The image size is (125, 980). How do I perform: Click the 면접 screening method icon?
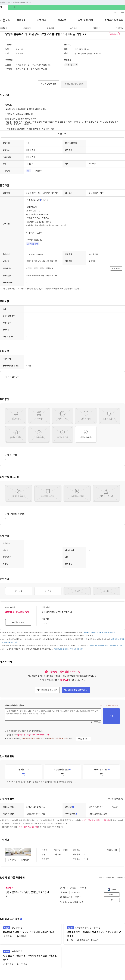pyautogui.click(x=48, y=591)
